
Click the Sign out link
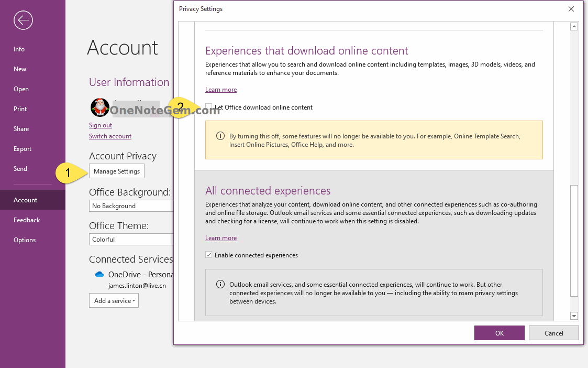coord(101,125)
